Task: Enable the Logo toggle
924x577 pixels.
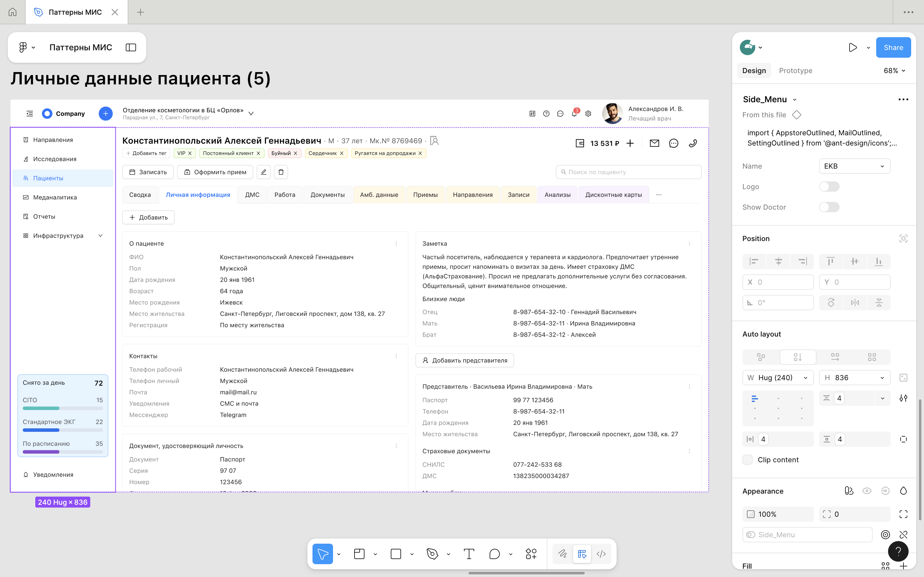Action: click(x=829, y=187)
